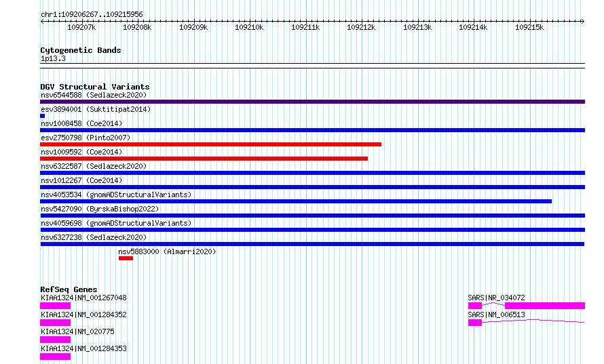Click the 109211k ruler position
This screenshot has height=364, width=604.
(305, 27)
